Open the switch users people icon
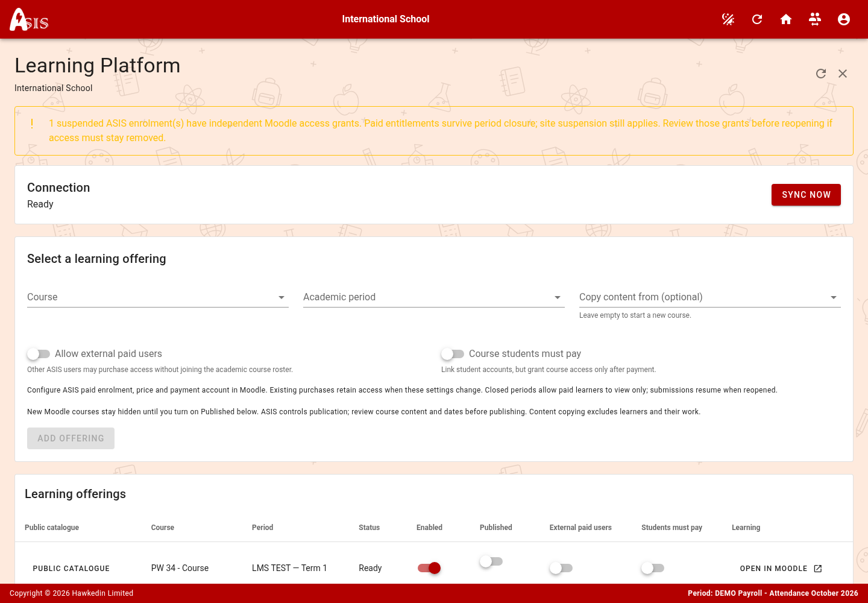 [x=815, y=19]
